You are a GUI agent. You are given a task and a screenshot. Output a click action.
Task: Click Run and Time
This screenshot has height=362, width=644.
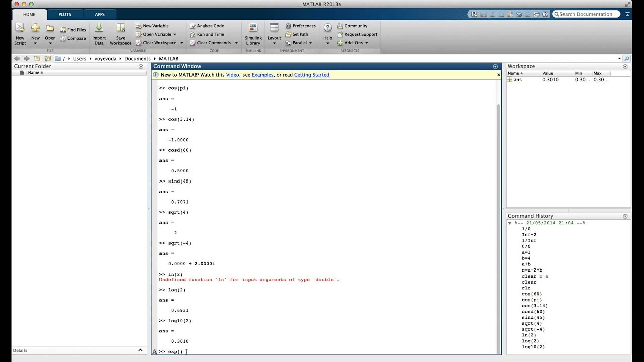[207, 34]
